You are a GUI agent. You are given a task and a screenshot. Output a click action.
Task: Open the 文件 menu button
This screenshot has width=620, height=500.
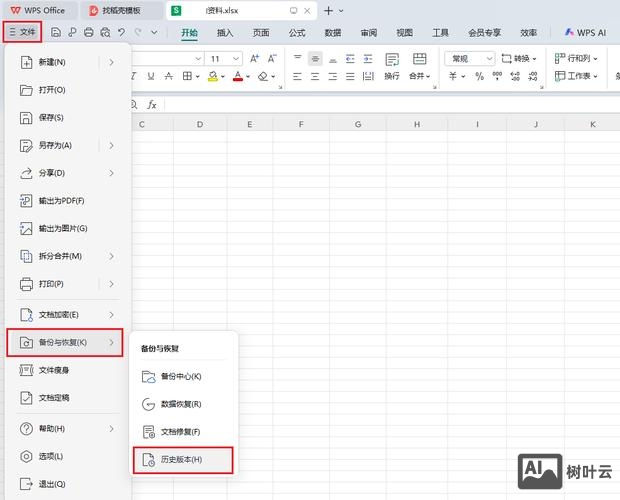[x=23, y=32]
